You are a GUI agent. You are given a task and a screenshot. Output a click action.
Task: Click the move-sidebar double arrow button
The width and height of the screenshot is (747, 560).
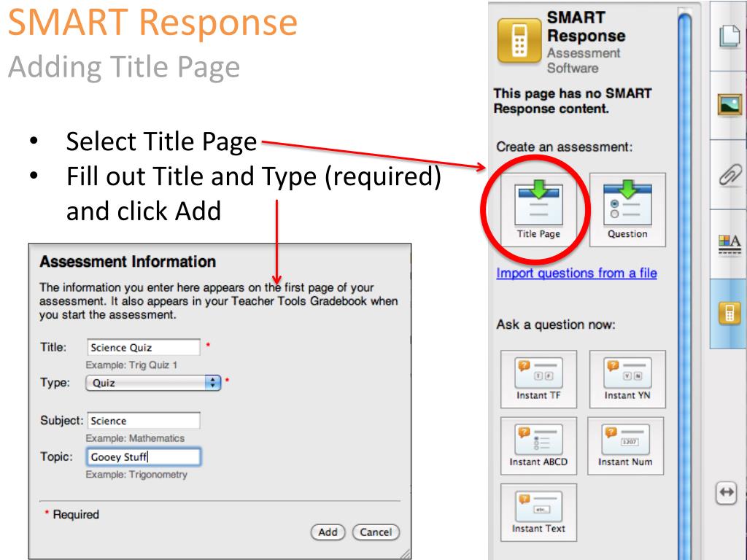coord(726,492)
